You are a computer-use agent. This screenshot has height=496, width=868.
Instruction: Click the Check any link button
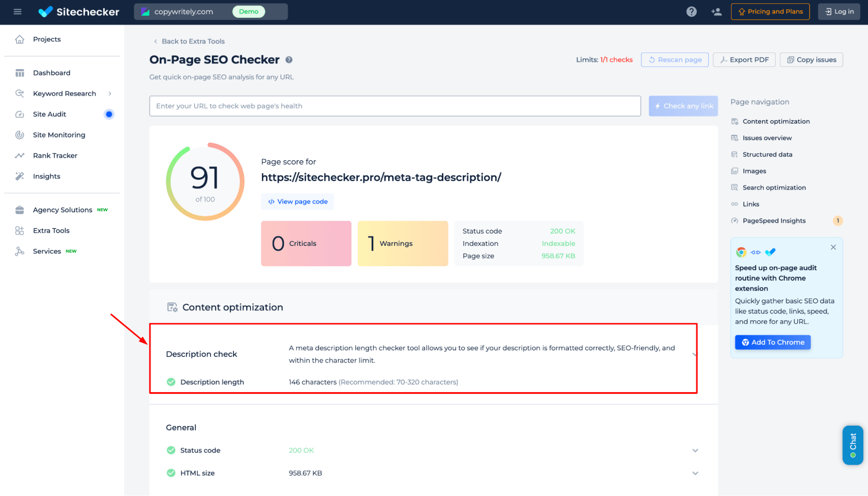click(x=683, y=106)
